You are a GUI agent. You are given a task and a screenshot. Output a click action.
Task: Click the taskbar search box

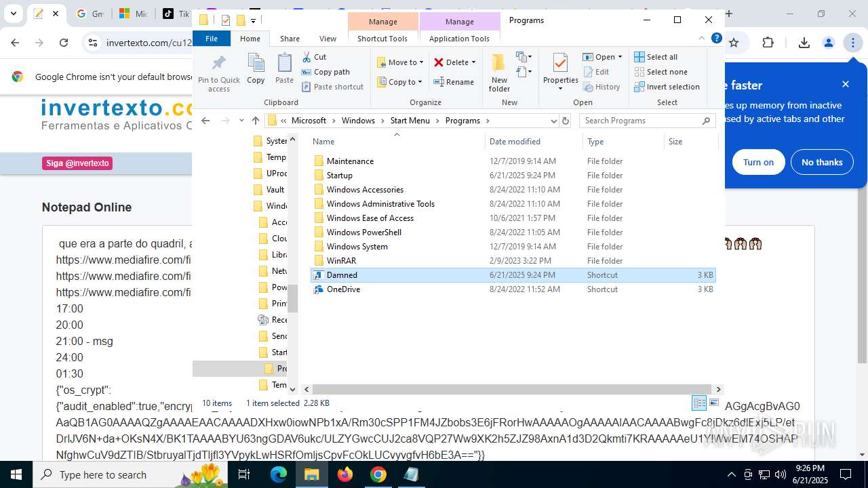click(131, 474)
